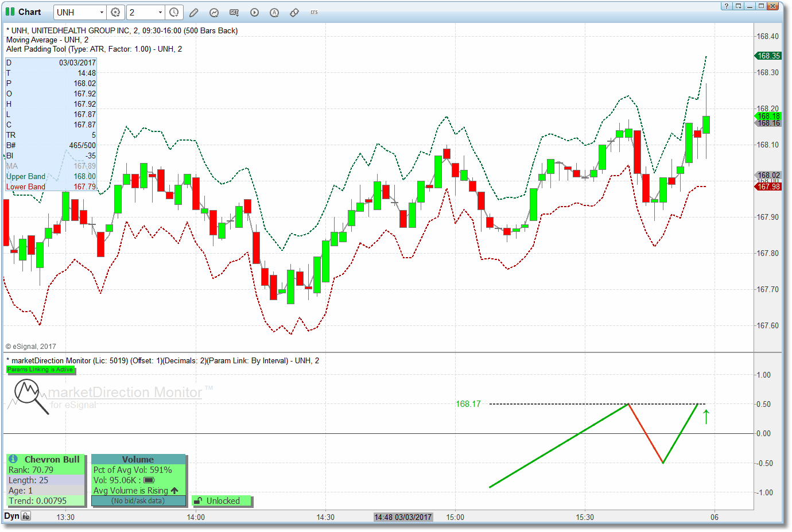Open the studies chart-line icon
Screen dimensions: 792x532
(214, 12)
